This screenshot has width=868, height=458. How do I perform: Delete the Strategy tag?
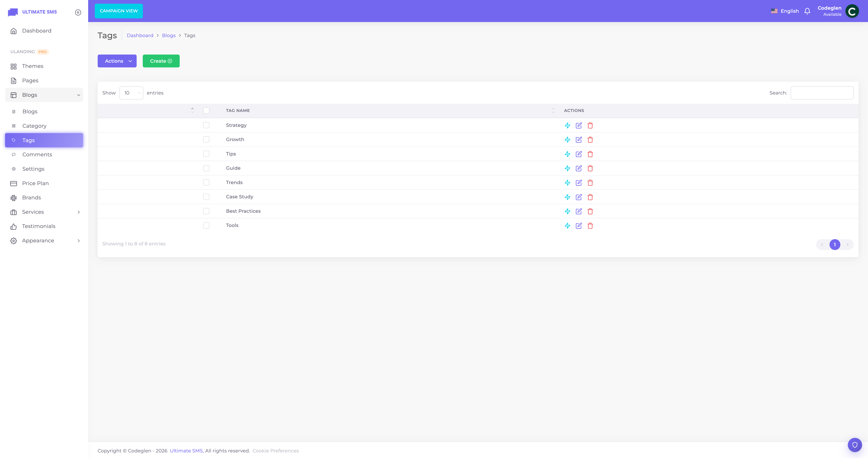tap(590, 125)
